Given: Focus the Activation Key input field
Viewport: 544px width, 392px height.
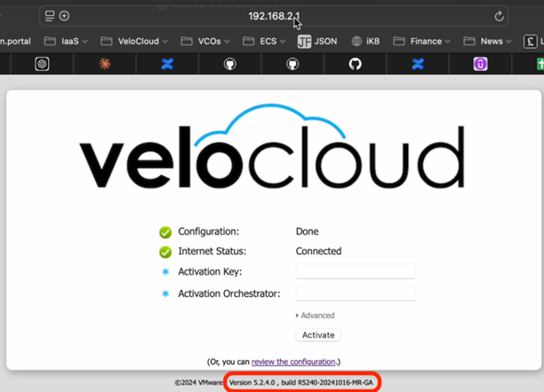Looking at the screenshot, I should [x=355, y=272].
